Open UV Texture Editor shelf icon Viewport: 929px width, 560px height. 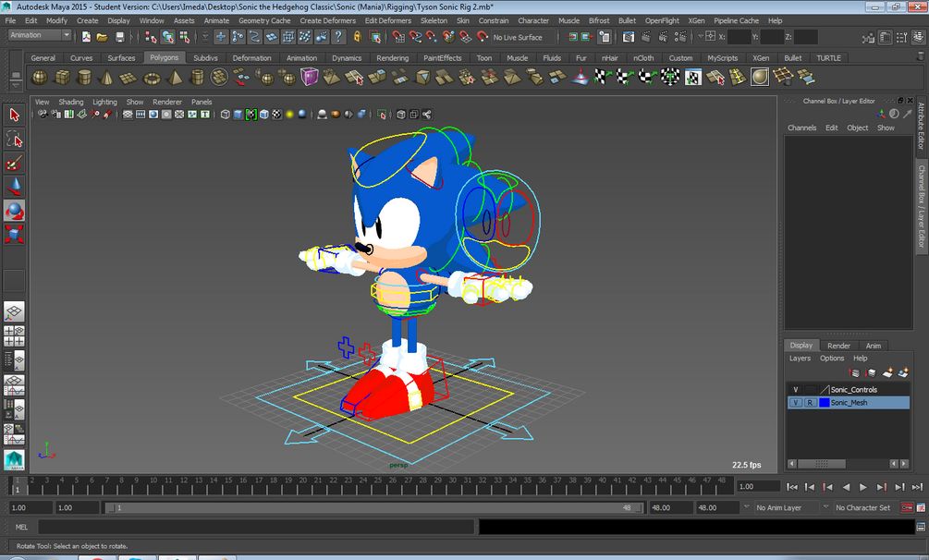point(692,77)
